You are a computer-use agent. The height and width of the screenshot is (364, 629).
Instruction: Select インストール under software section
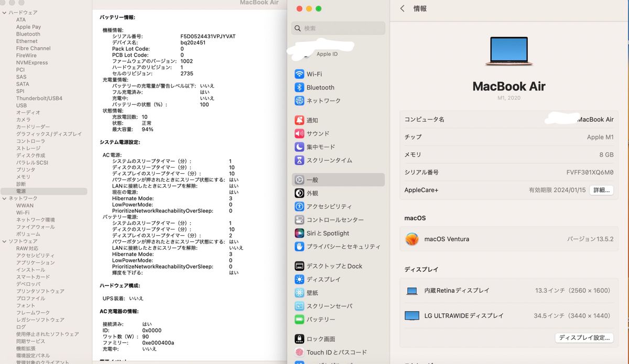click(30, 270)
